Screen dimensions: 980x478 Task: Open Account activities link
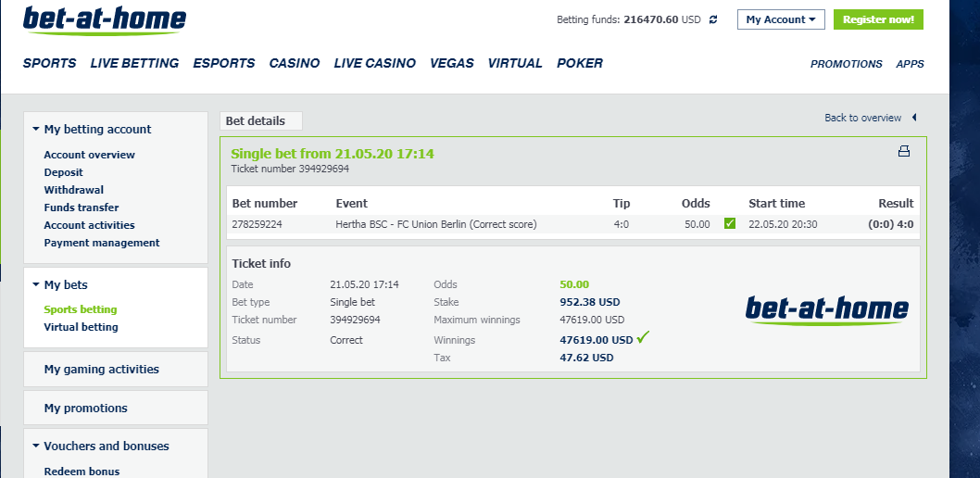[x=89, y=225]
